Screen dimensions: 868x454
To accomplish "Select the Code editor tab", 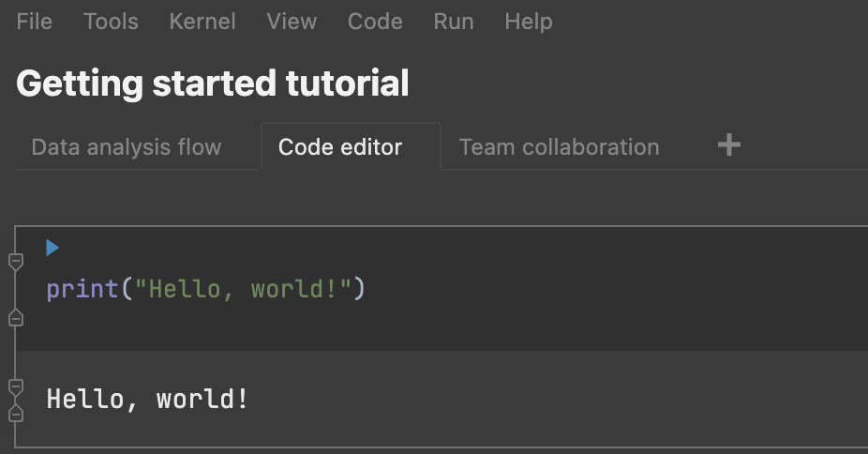I will (x=340, y=147).
